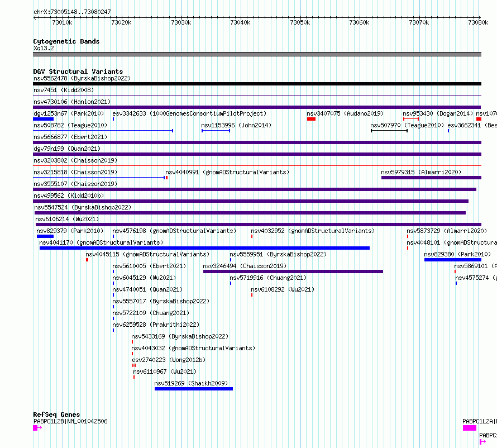
Task: Click nsv4045115 (gnomADStructuralVariants) label
Action: [x=147, y=254]
